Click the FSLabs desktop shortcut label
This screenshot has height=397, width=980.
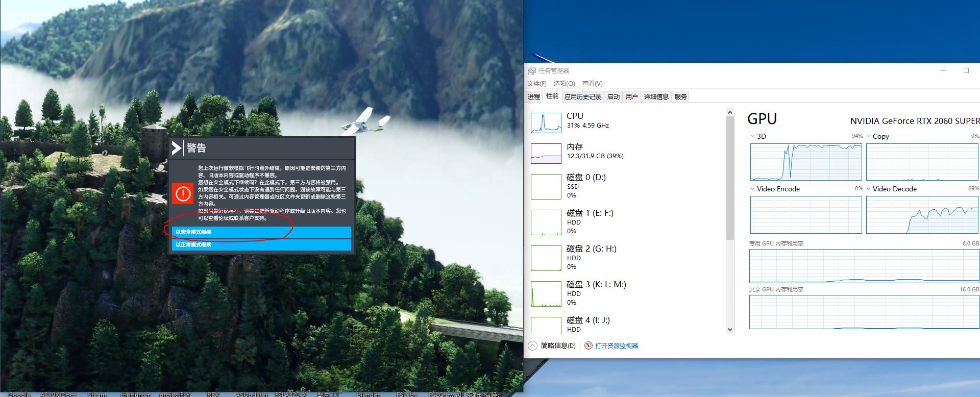coord(407,394)
